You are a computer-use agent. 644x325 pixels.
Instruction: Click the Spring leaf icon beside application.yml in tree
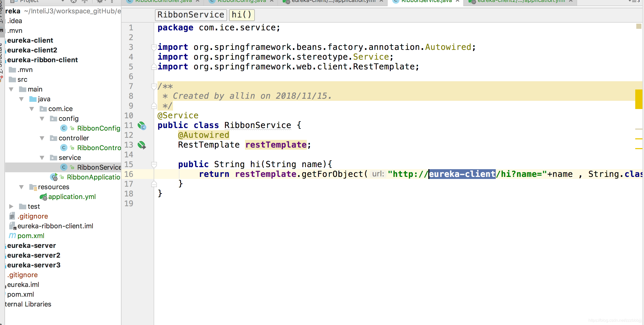[x=43, y=197]
